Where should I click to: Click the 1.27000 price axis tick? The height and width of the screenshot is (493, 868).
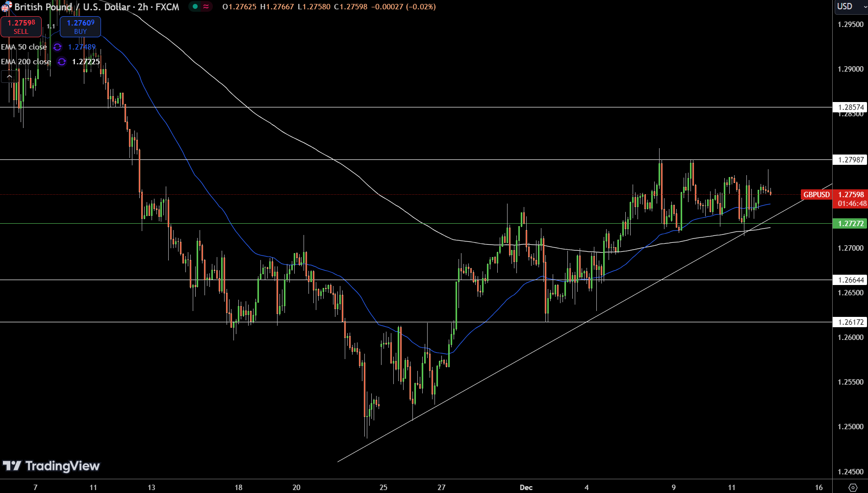click(850, 248)
